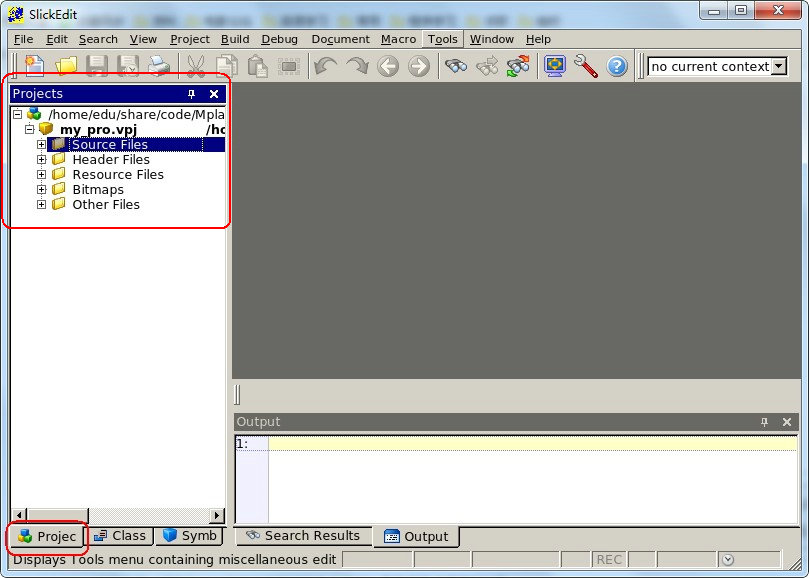Open the current context dropdown

(x=779, y=67)
